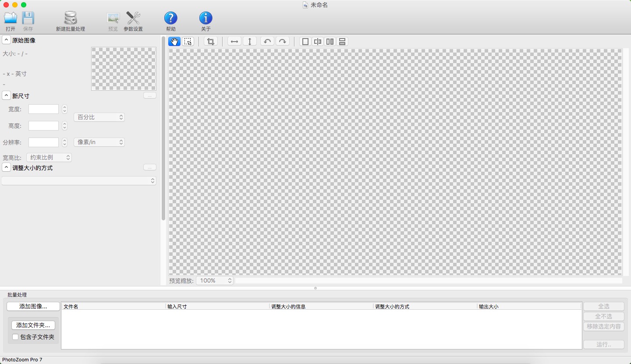Activate the crop tool
The image size is (631, 364).
[211, 42]
